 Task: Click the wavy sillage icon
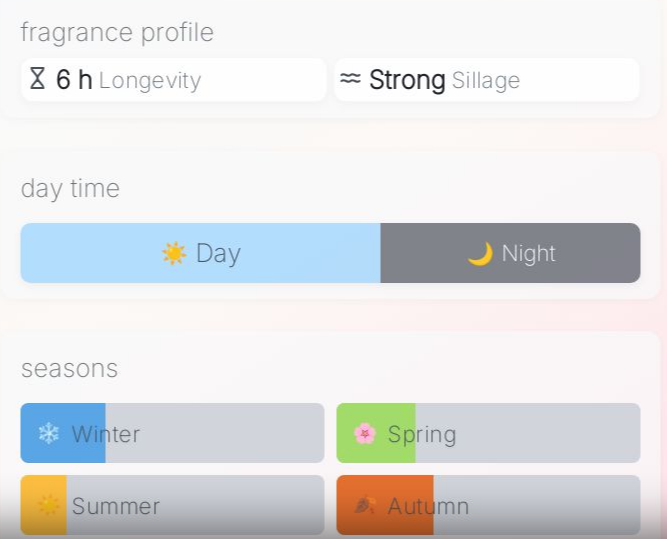click(349, 80)
